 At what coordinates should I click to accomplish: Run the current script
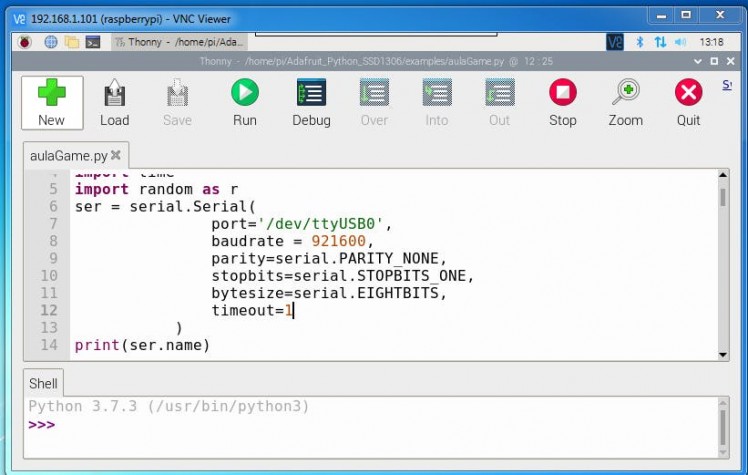pos(245,103)
